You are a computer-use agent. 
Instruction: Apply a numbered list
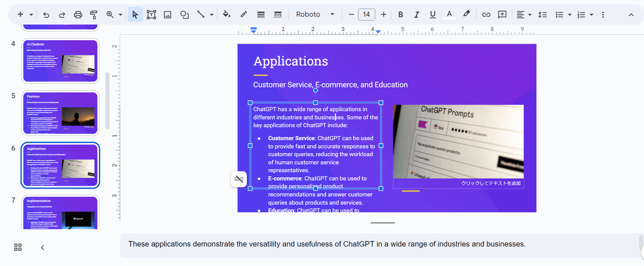(x=581, y=15)
